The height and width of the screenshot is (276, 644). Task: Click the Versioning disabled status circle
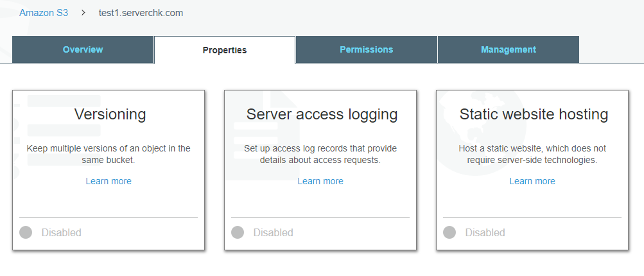26,232
